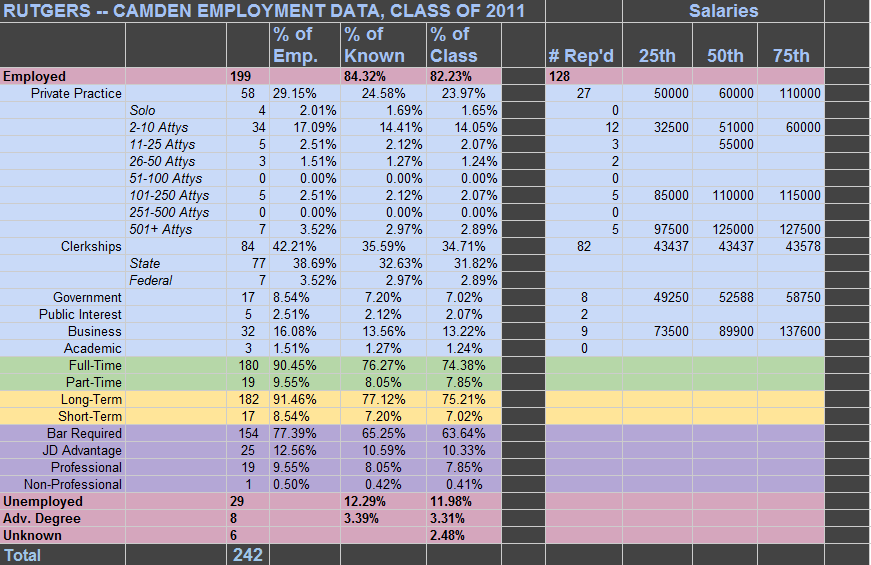Click the 'Clerkships' row label
This screenshot has height=565, width=871.
pos(91,247)
